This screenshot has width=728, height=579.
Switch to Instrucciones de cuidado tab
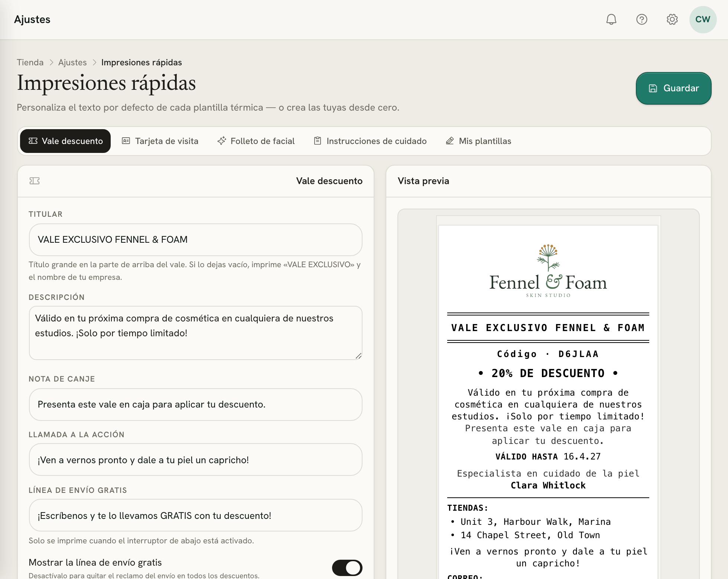(370, 141)
